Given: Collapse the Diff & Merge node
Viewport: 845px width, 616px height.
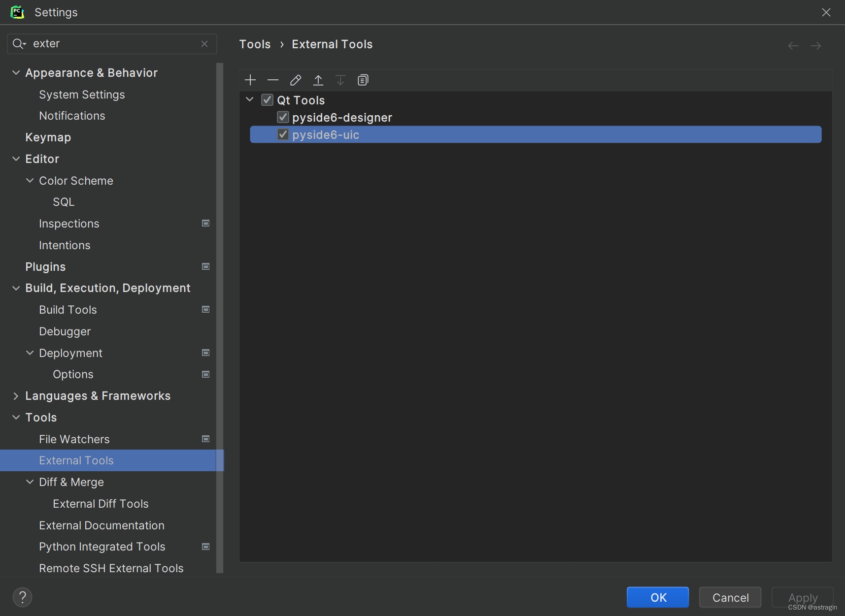Looking at the screenshot, I should (x=30, y=482).
